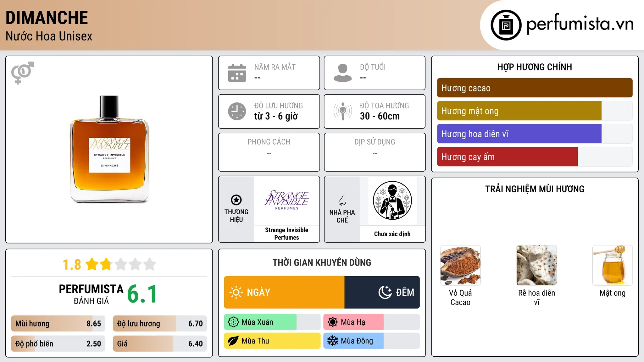Select the Hương hoa diên vĩ accord bar
The width and height of the screenshot is (644, 362).
tap(535, 134)
